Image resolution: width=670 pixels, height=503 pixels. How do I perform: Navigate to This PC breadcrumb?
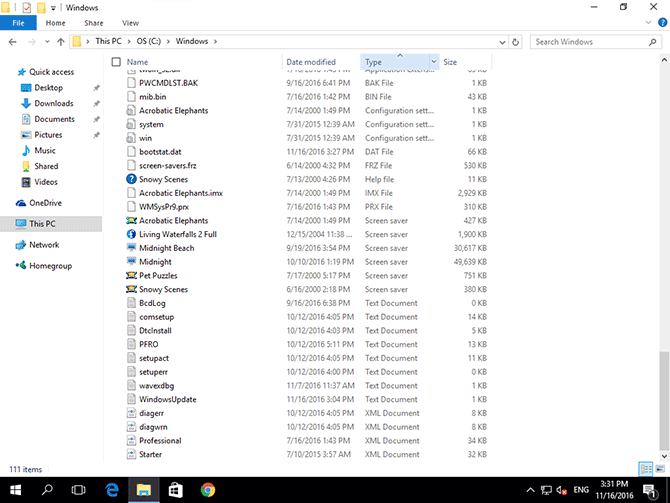point(108,41)
